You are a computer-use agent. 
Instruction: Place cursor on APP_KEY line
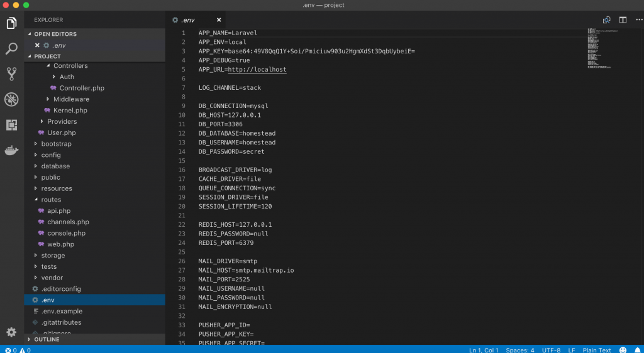pyautogui.click(x=307, y=52)
